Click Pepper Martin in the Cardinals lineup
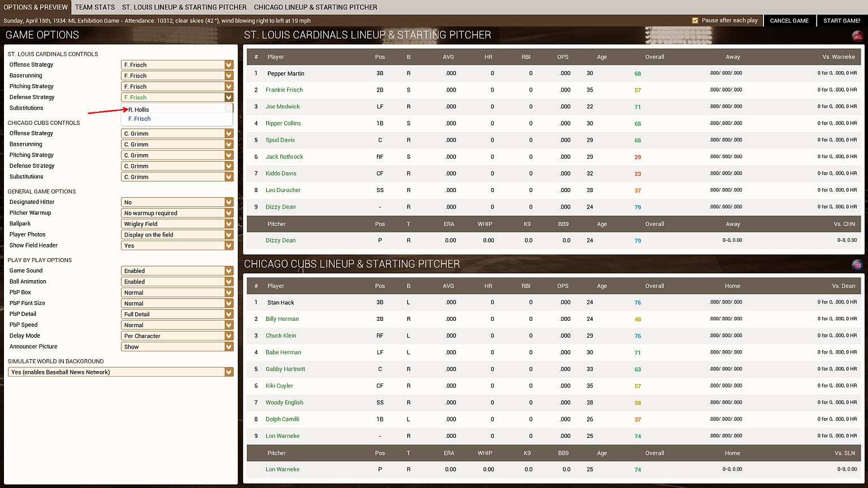The height and width of the screenshot is (488, 868). click(x=286, y=73)
